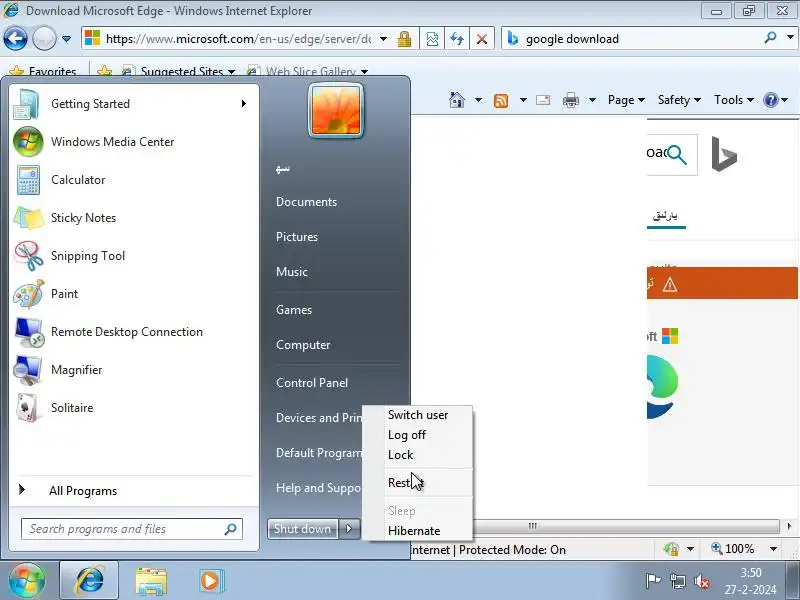This screenshot has height=600, width=800.
Task: Click the Search programs and files box
Action: click(x=132, y=529)
